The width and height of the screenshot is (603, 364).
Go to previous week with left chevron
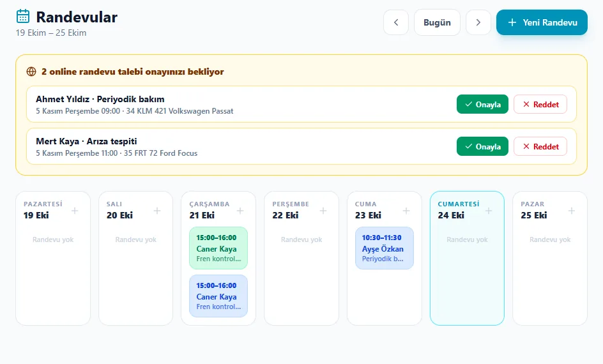coord(396,22)
